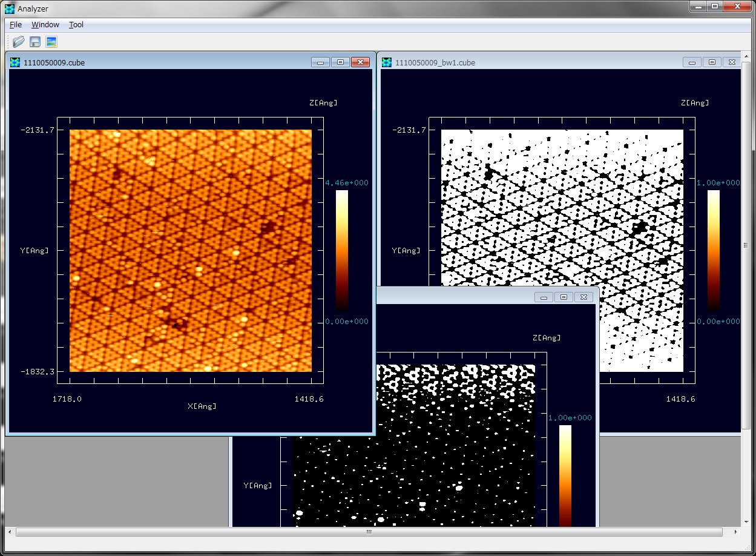Click the 4.46e+000 scale maximum value
This screenshot has height=556, width=756.
(x=347, y=182)
